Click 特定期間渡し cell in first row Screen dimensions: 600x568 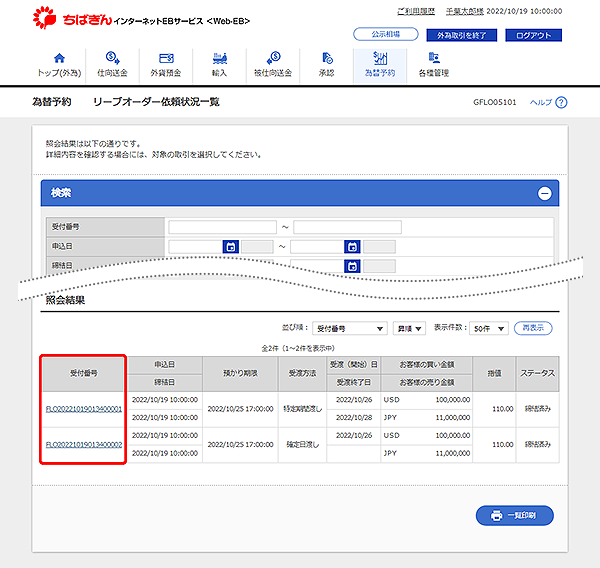(x=302, y=409)
